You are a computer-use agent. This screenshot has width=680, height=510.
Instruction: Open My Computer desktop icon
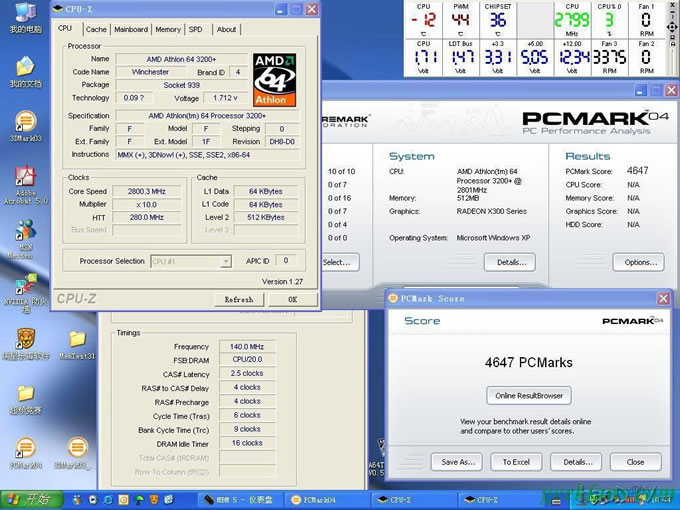[24, 14]
